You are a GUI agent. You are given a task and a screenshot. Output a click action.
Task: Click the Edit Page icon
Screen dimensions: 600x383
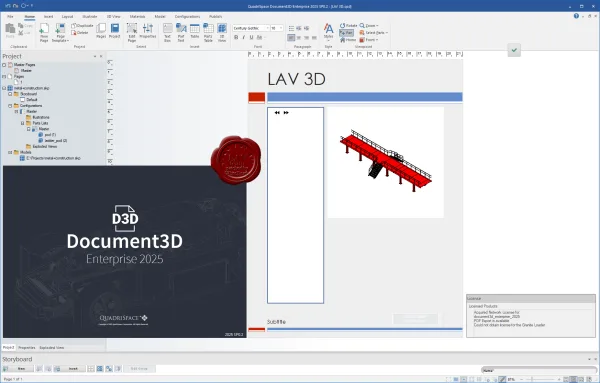132,32
